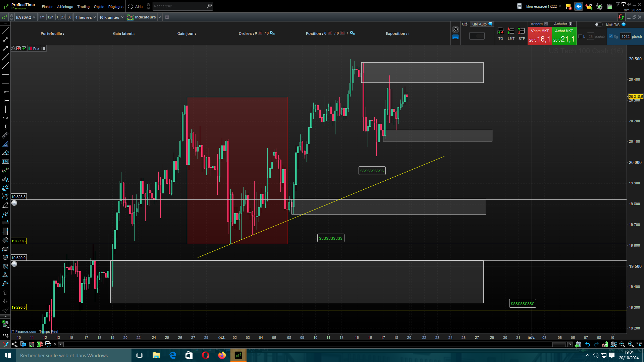Open the Trading menu
The image size is (644, 362).
83,7
